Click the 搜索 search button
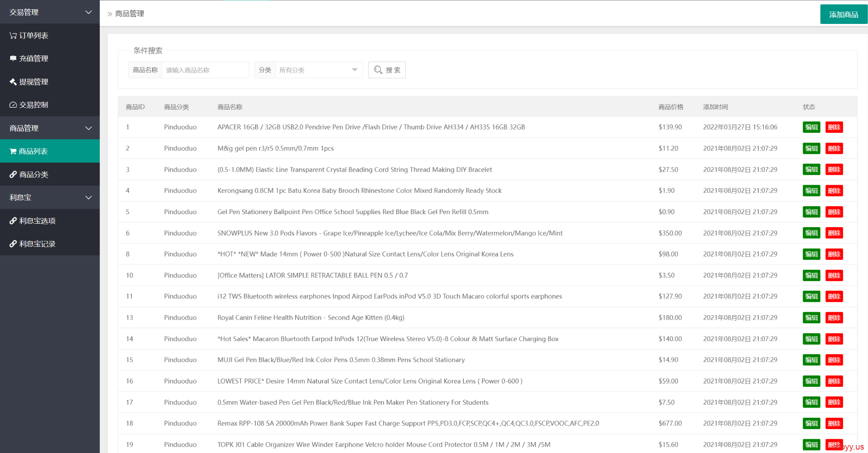The width and height of the screenshot is (868, 453). click(387, 70)
